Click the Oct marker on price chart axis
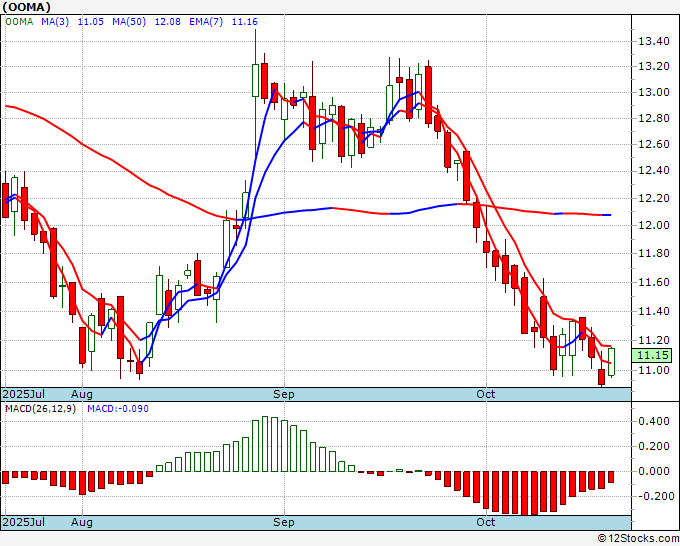The image size is (680, 546). [486, 394]
